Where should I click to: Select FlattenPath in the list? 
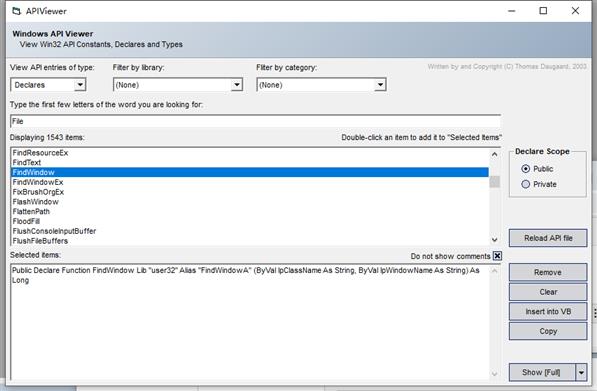coord(250,211)
